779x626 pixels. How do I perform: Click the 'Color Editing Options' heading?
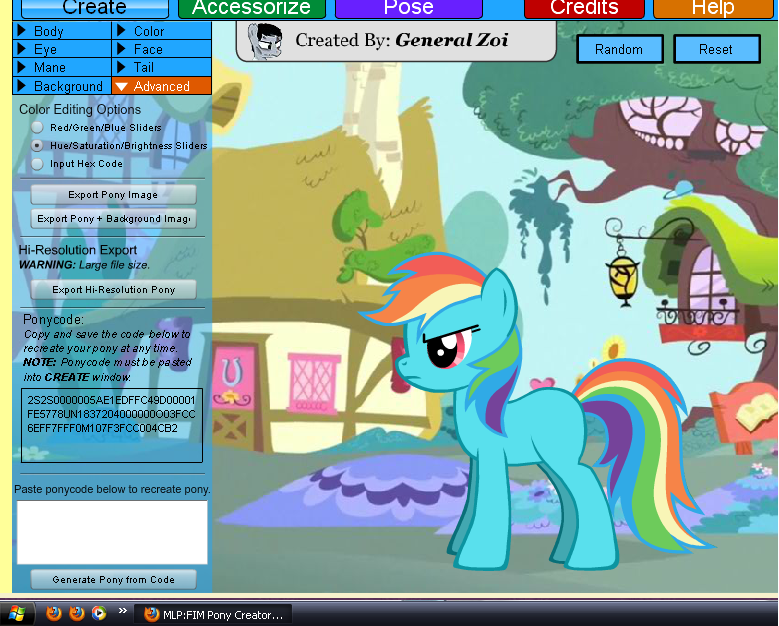(x=80, y=109)
